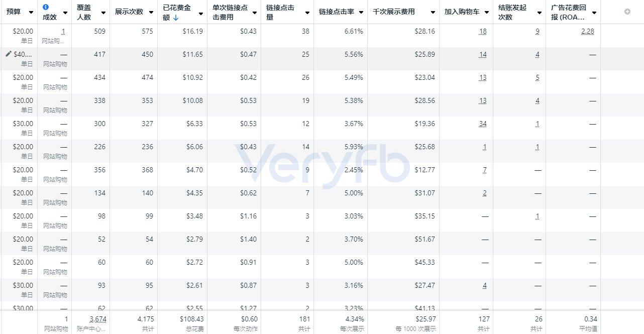This screenshot has height=334, width=644.
Task: Open the 展示次数 column dropdown arrow
Action: [x=151, y=13]
